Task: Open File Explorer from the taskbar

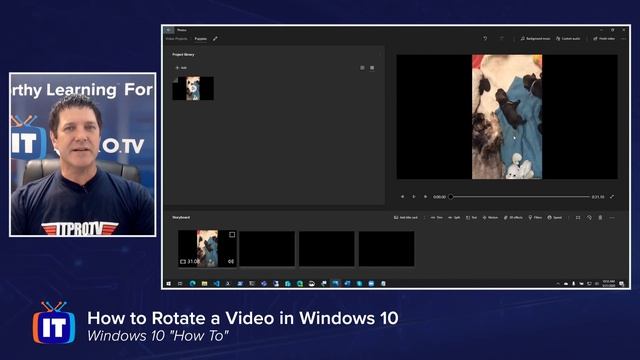Action: coord(204,284)
